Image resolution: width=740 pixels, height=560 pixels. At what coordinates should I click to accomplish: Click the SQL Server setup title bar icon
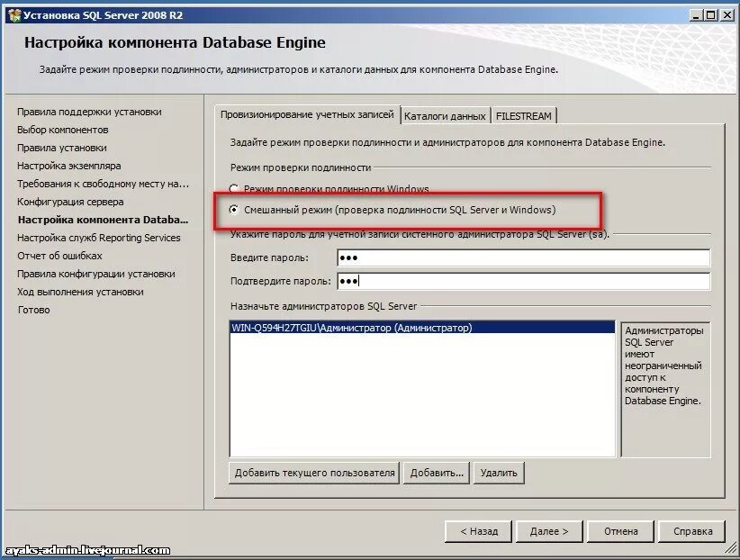coord(14,15)
